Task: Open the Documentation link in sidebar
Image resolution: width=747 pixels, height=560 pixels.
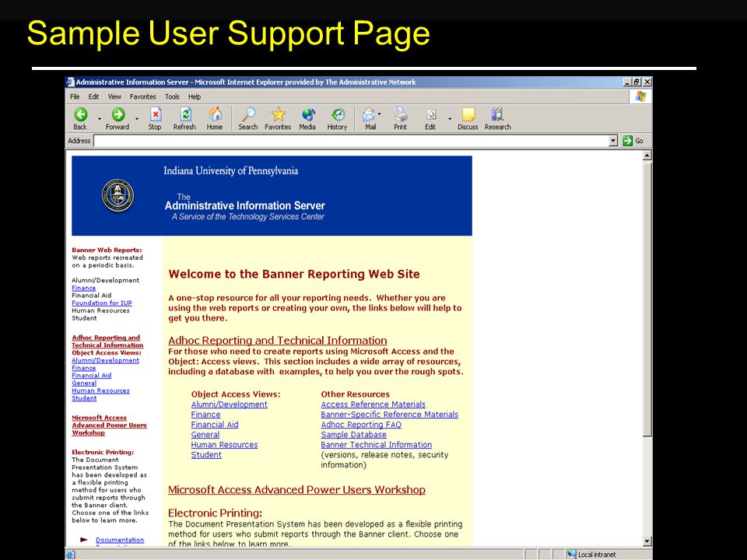Action: click(x=120, y=540)
